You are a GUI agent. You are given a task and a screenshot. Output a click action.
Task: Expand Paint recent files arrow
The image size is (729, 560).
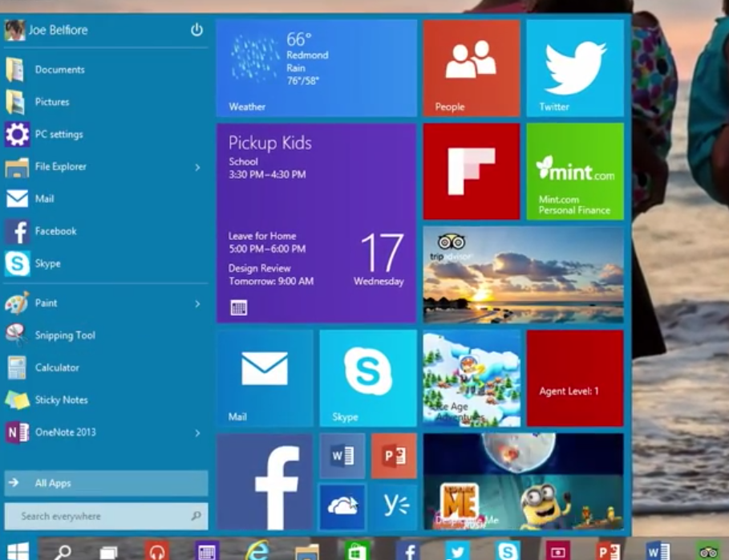click(197, 304)
